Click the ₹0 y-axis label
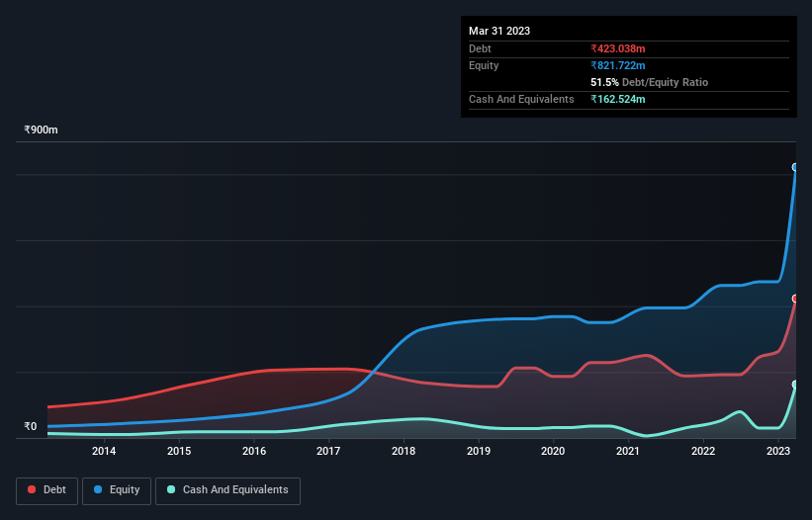Image resolution: width=812 pixels, height=520 pixels. pyautogui.click(x=31, y=426)
